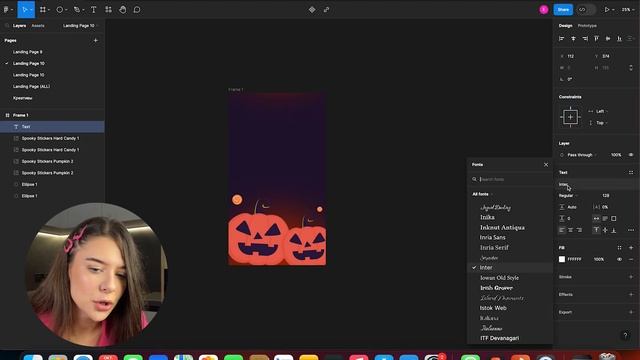Toggle fill visibility eye icon
Screen dimensions: 640x360
[x=619, y=259]
